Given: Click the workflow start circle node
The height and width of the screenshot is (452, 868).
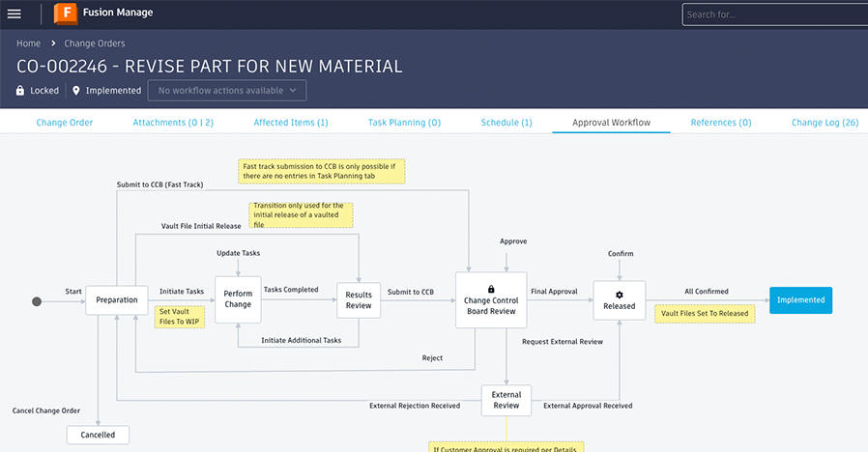Looking at the screenshot, I should [x=37, y=301].
